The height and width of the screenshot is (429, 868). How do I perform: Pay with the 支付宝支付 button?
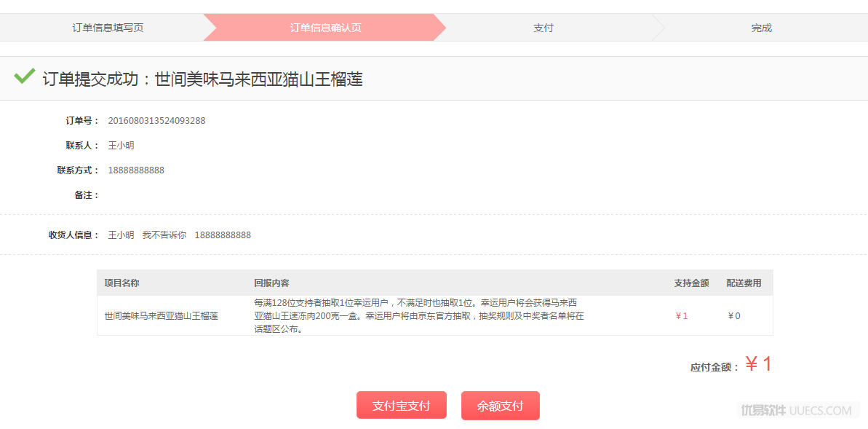pyautogui.click(x=402, y=406)
